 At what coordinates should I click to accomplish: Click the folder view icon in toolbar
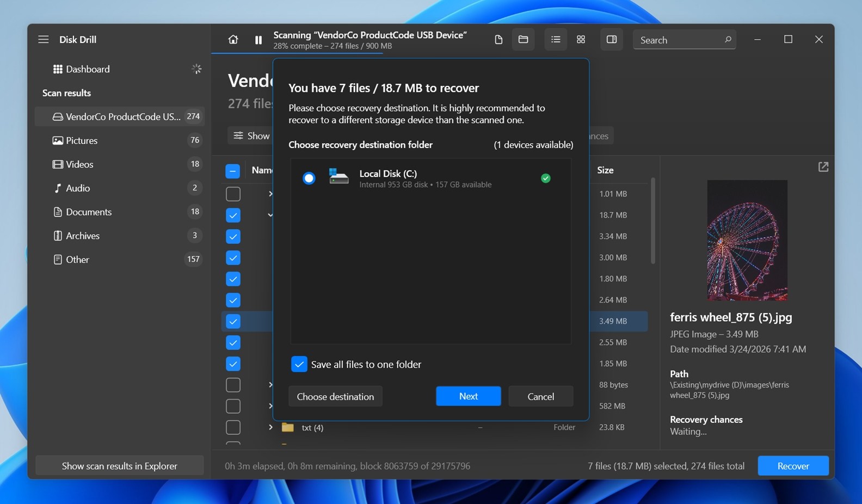point(523,39)
